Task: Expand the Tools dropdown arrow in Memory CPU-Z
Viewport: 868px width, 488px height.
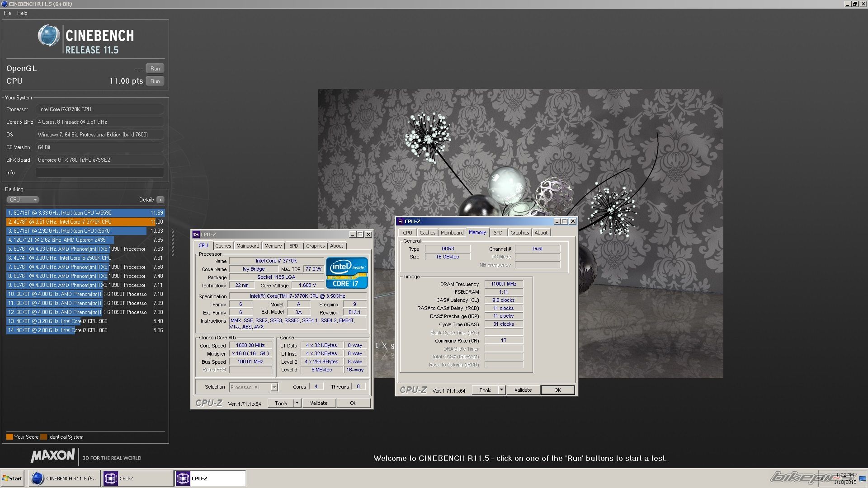Action: click(x=501, y=390)
